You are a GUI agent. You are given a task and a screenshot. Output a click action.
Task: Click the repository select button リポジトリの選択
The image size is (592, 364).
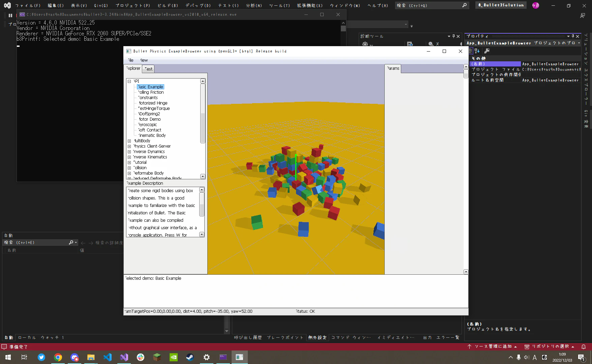[x=550, y=346]
